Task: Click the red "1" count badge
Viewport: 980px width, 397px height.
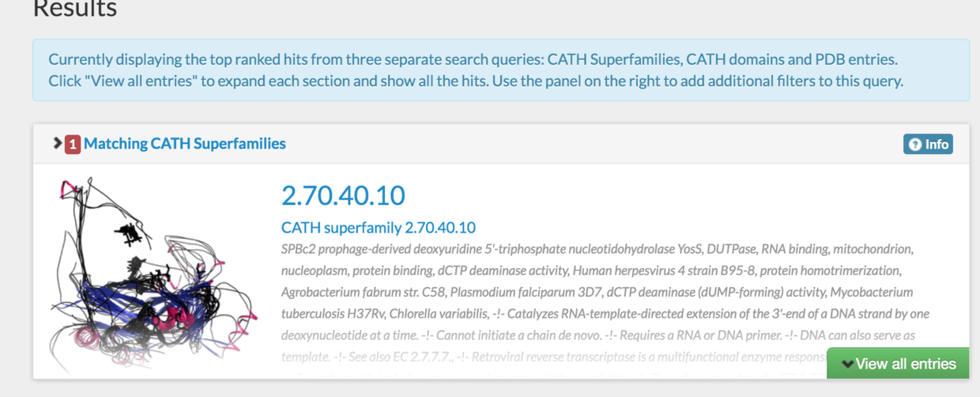Action: coord(73,144)
